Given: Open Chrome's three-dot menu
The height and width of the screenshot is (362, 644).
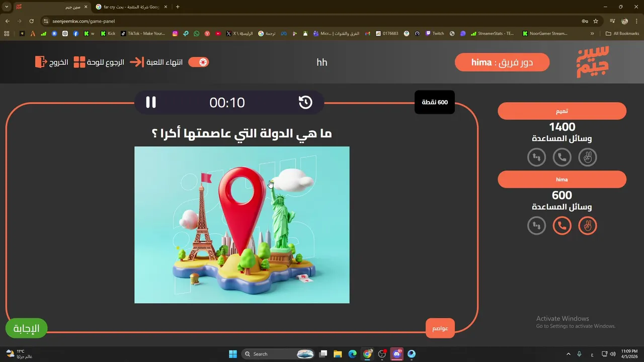Looking at the screenshot, I should pos(636,21).
